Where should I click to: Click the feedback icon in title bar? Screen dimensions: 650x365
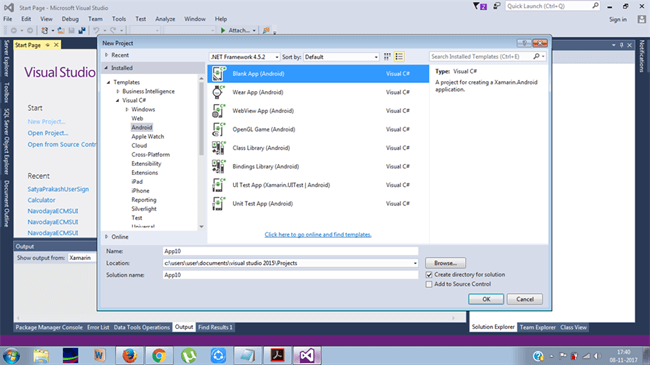pyautogui.click(x=497, y=6)
